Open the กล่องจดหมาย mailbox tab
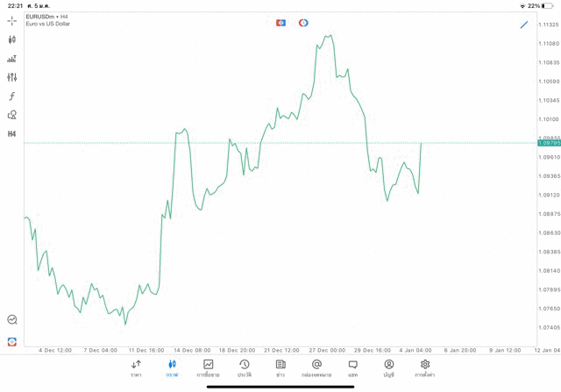Viewport: 561px width, 392px height. (x=316, y=368)
